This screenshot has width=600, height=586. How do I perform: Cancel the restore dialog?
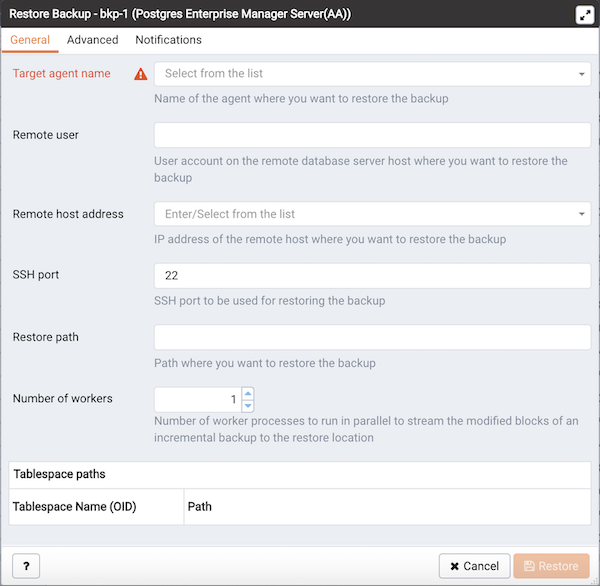click(x=474, y=566)
